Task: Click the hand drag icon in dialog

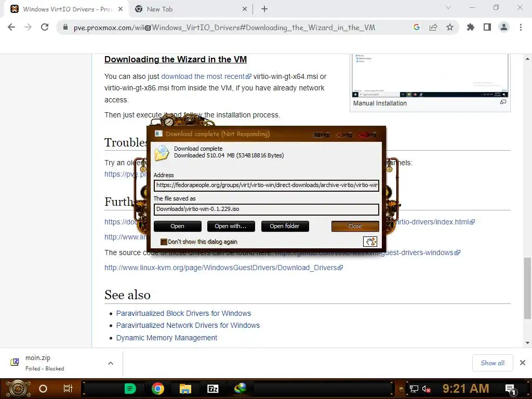Action: pos(370,242)
